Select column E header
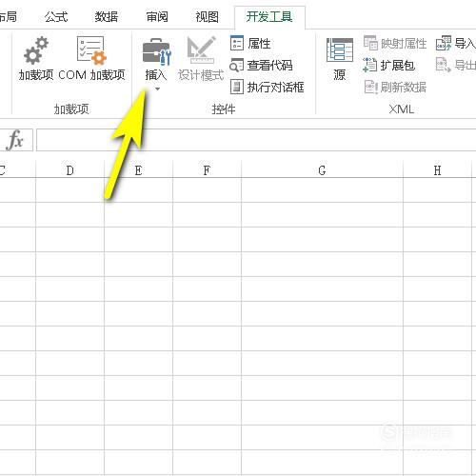 (x=138, y=170)
